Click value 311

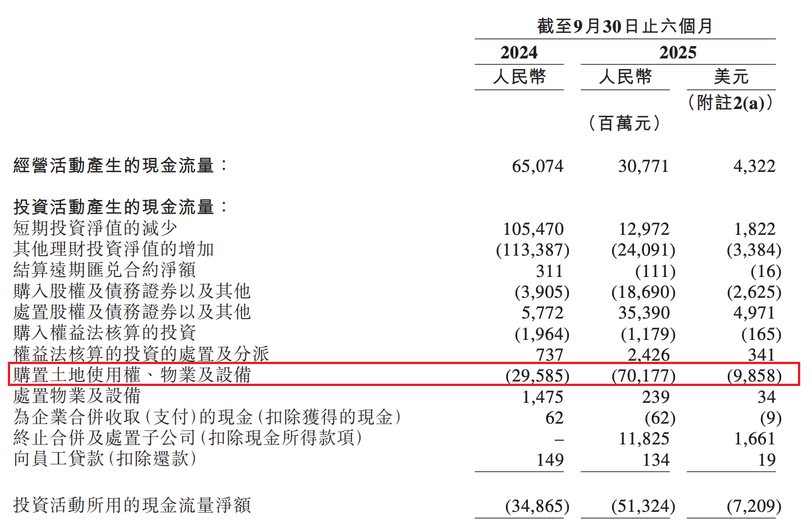[x=549, y=271]
